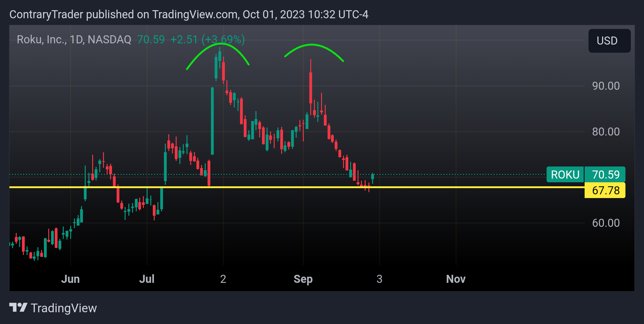Screen dimensions: 644x324
Task: Click the 90.00 price axis label
Action: pos(606,86)
